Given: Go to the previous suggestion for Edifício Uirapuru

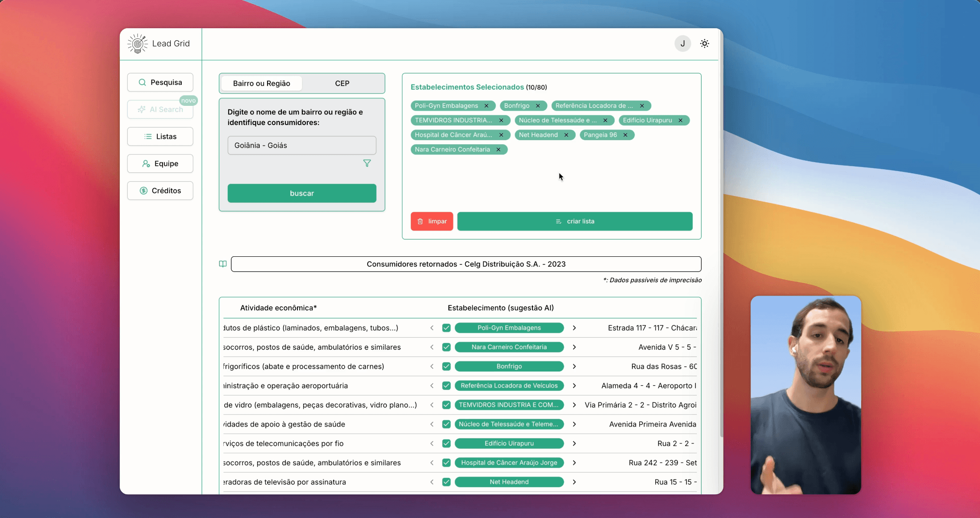Looking at the screenshot, I should [432, 443].
